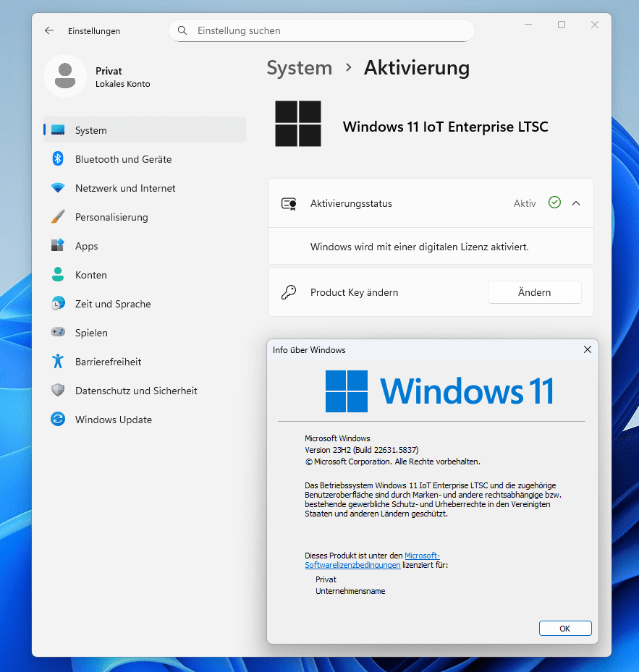Maximize the Einstellungen window

(x=562, y=25)
